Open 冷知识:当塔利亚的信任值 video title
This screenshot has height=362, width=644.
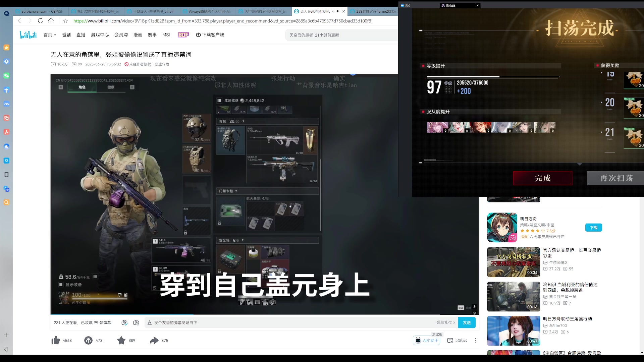[570, 287]
